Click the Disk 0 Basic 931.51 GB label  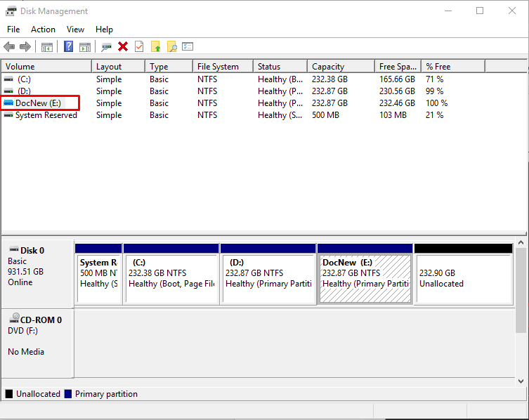[37, 274]
